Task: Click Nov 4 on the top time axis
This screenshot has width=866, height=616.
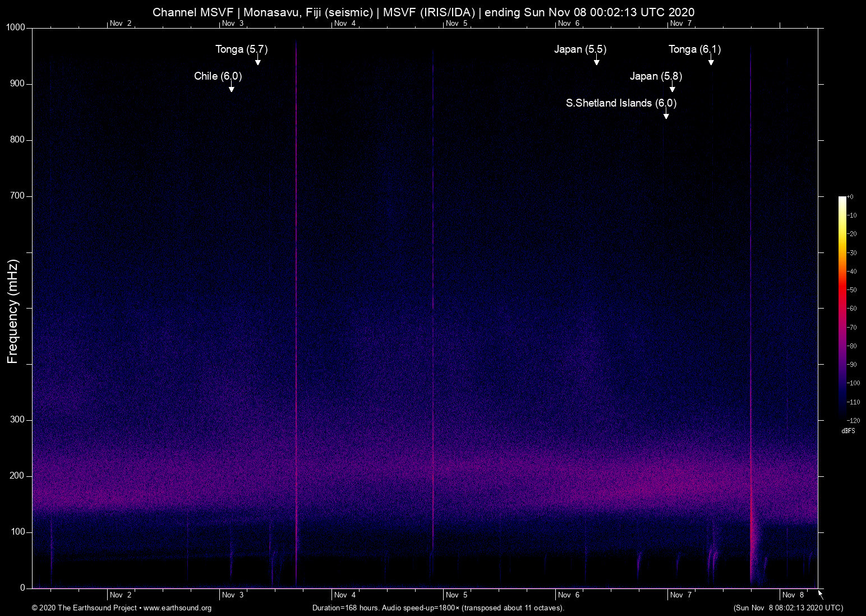Action: coord(345,24)
